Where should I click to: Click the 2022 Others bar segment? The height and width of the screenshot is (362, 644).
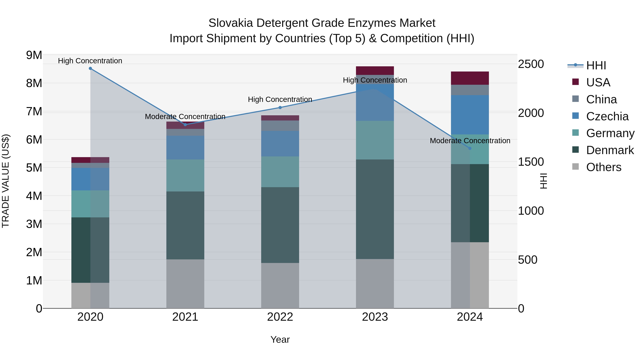tap(280, 285)
